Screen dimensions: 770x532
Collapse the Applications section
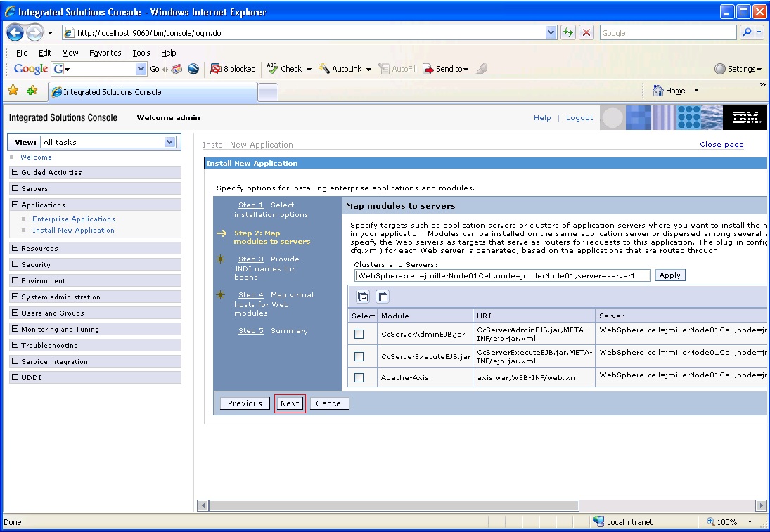15,205
